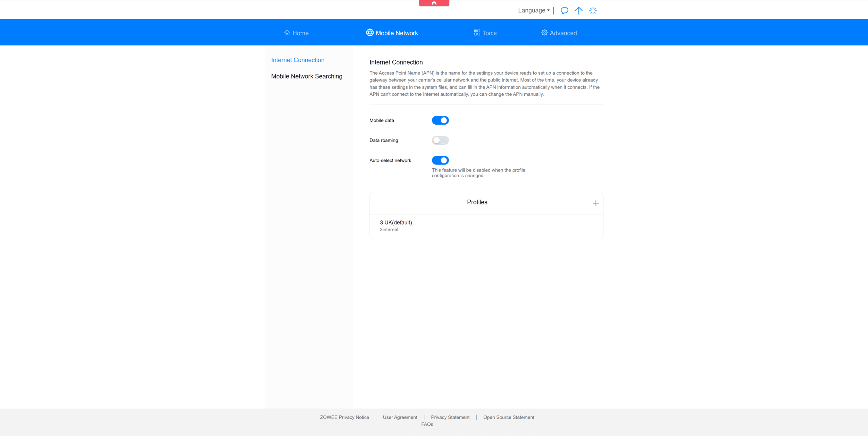Click the spinning loader icon in header
The width and height of the screenshot is (868, 437).
(x=593, y=10)
